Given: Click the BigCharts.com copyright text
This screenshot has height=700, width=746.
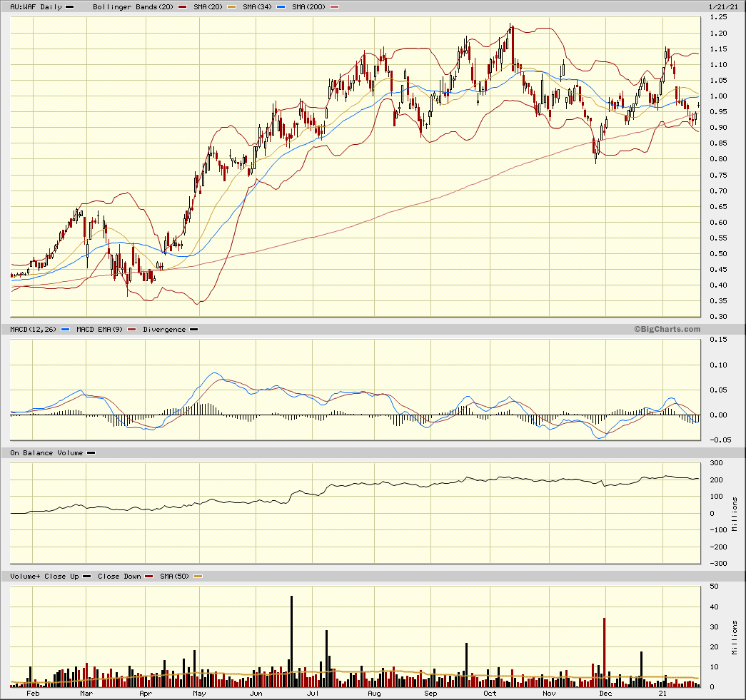Looking at the screenshot, I should 667,329.
